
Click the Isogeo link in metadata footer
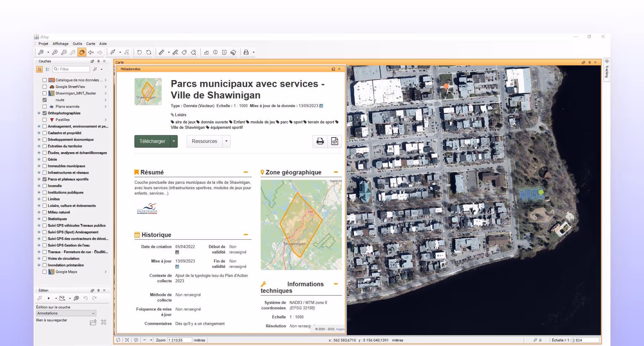(340, 329)
